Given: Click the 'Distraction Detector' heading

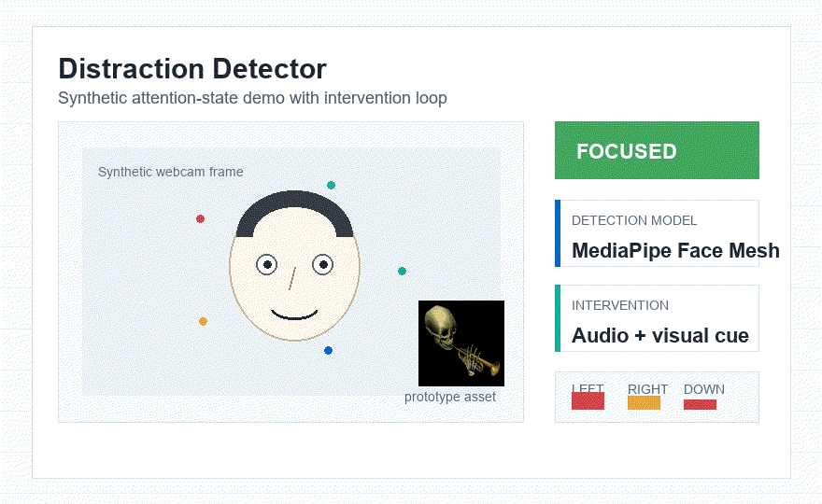Looking at the screenshot, I should tap(192, 69).
